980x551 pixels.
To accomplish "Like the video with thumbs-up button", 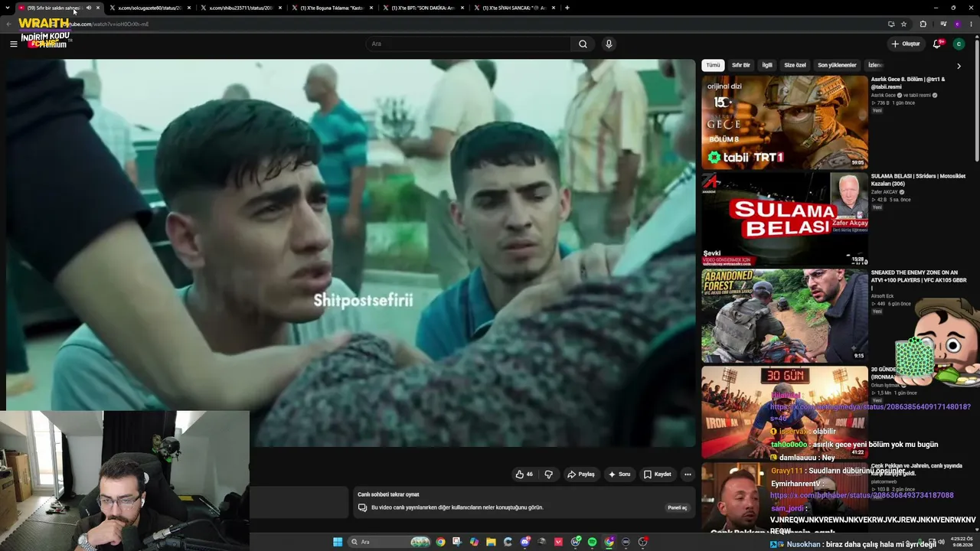I will click(x=524, y=474).
